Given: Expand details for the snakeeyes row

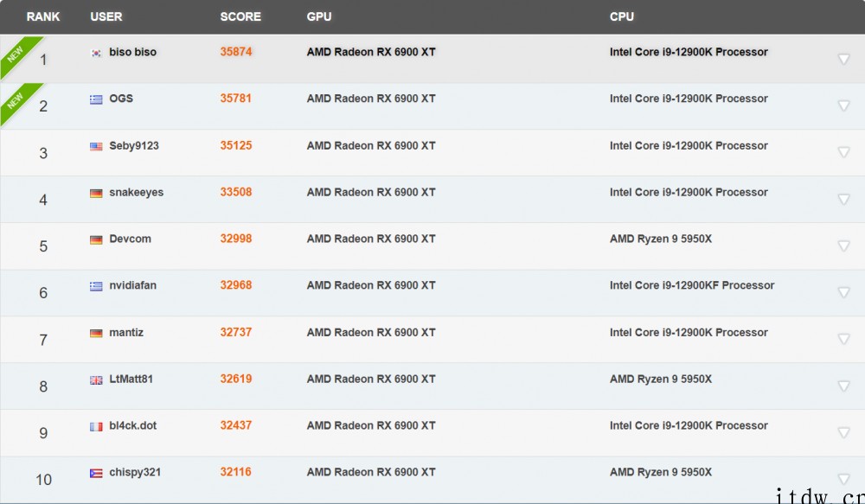Looking at the screenshot, I should pyautogui.click(x=843, y=199).
